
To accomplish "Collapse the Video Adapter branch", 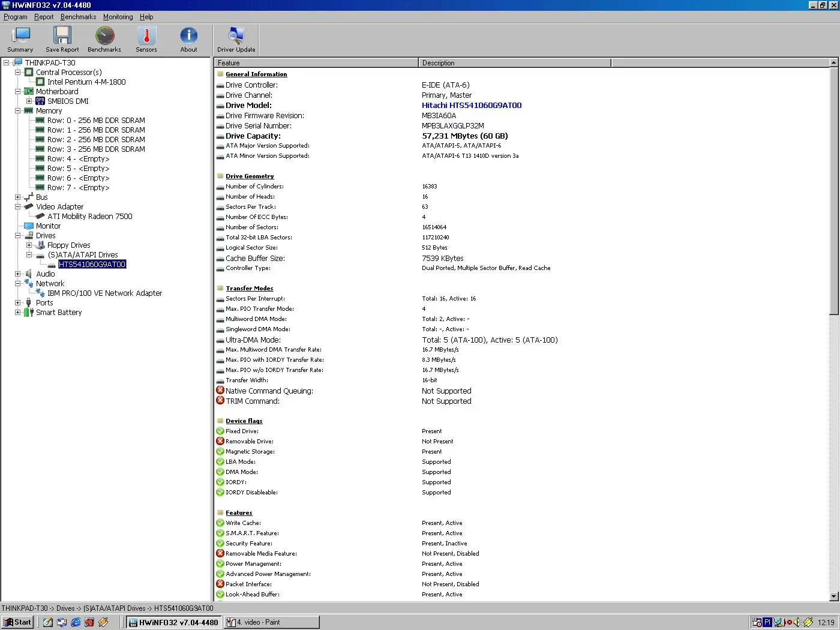I will point(17,206).
